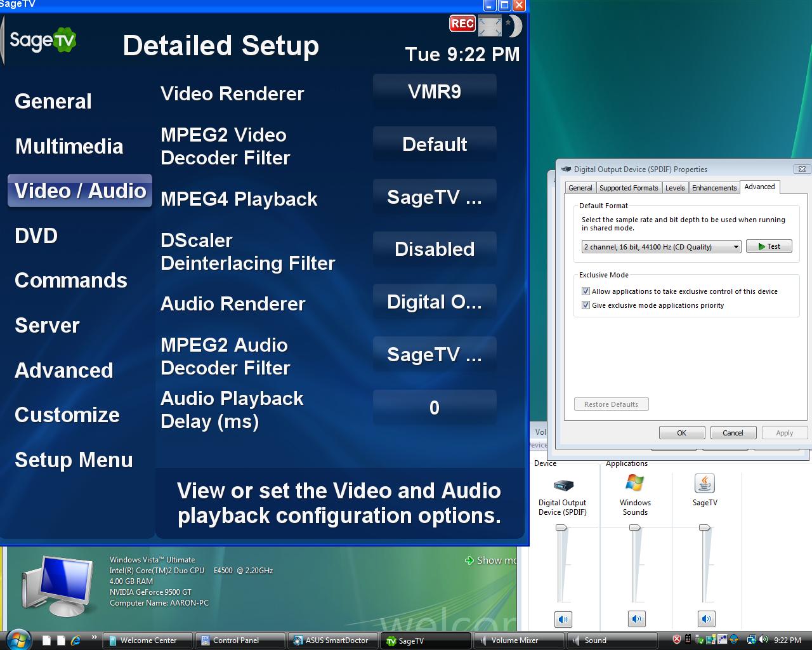Click Cancel in SPDIF Properties dialog
Viewport: 812px width, 650px height.
733,433
